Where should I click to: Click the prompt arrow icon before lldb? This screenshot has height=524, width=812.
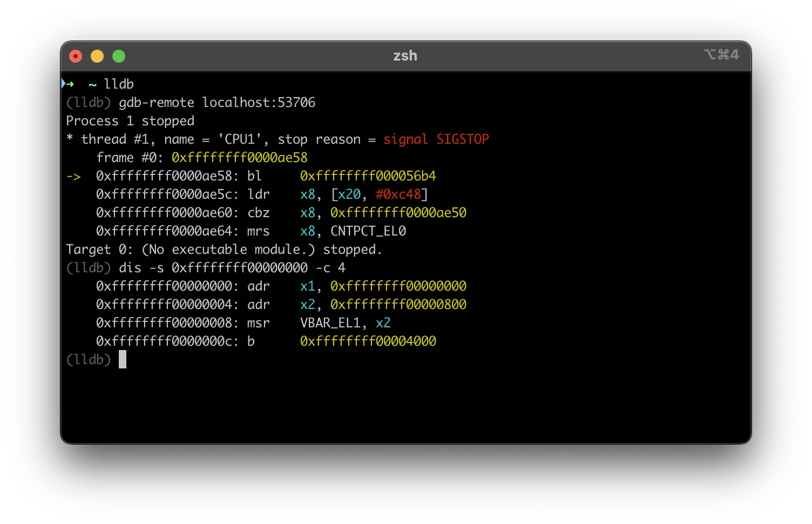click(x=68, y=84)
